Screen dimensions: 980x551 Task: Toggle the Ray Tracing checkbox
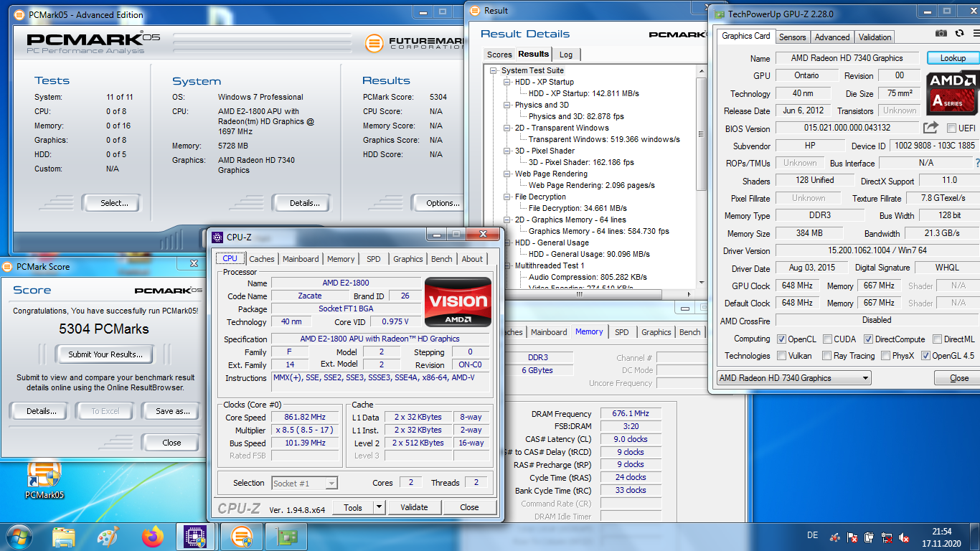[x=826, y=355]
